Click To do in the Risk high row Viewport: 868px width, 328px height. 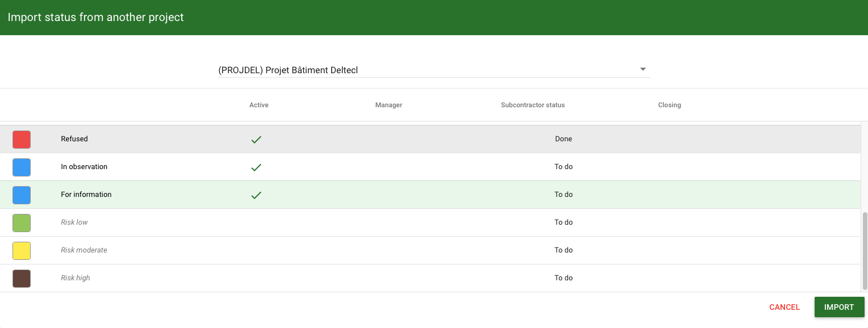(x=564, y=277)
